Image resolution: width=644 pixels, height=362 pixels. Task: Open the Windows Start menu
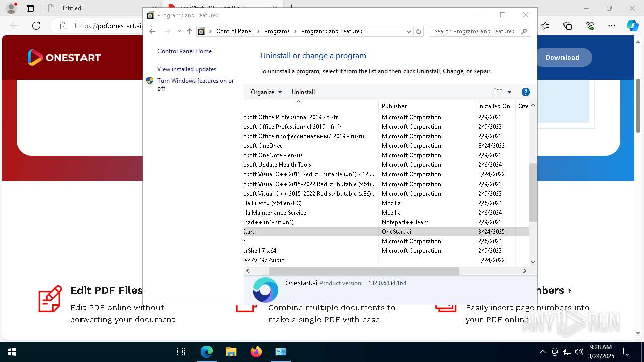pos(12,352)
